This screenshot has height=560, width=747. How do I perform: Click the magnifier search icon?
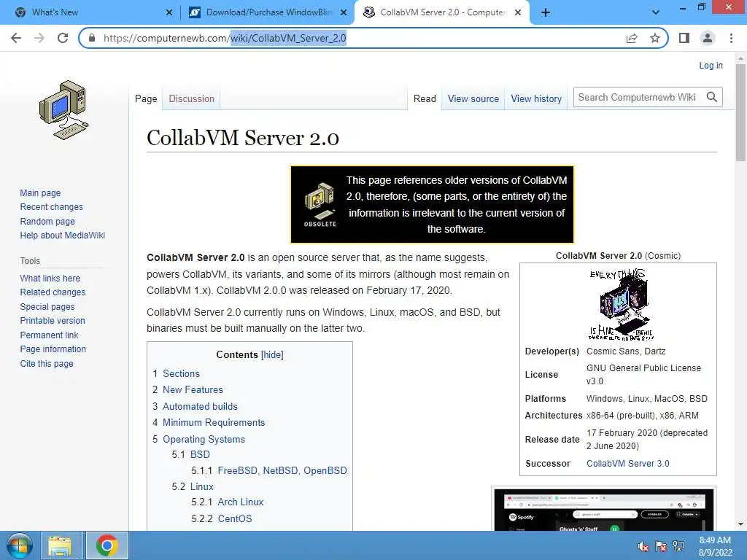[x=712, y=97]
